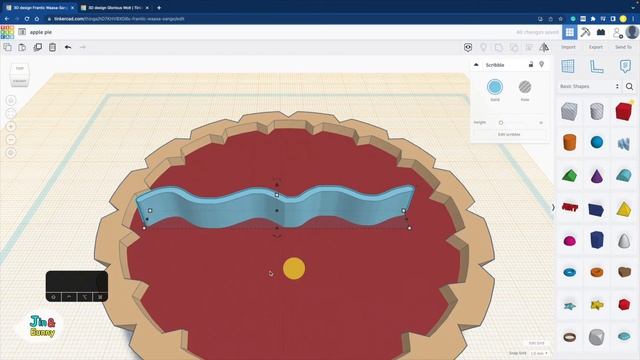Open the user profile avatar
The height and width of the screenshot is (360, 640).
(632, 32)
